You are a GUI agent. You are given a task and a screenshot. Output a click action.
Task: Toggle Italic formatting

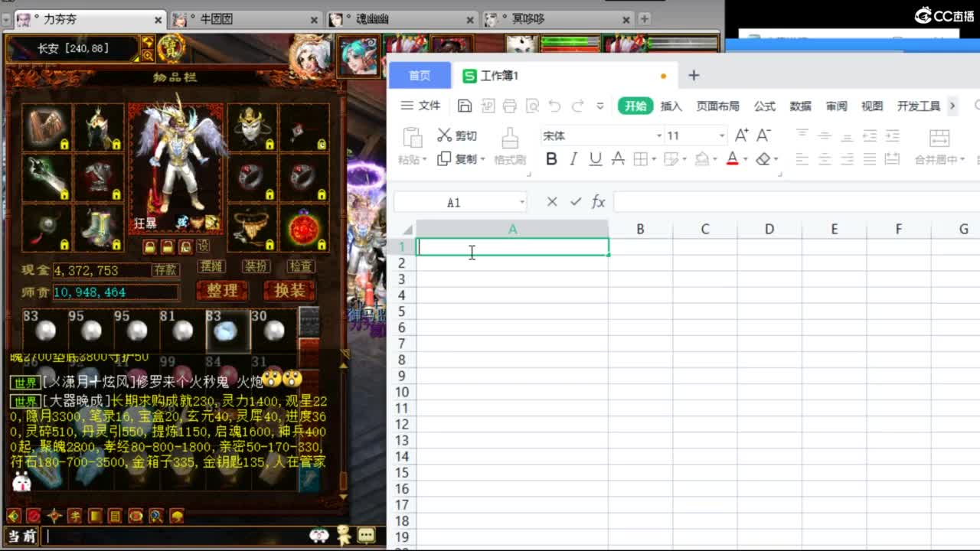(573, 159)
